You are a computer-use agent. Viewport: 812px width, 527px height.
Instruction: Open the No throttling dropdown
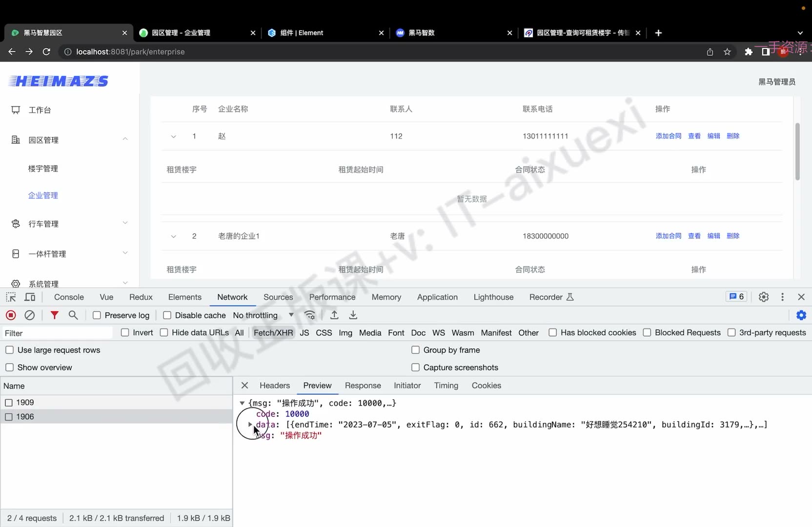click(263, 315)
